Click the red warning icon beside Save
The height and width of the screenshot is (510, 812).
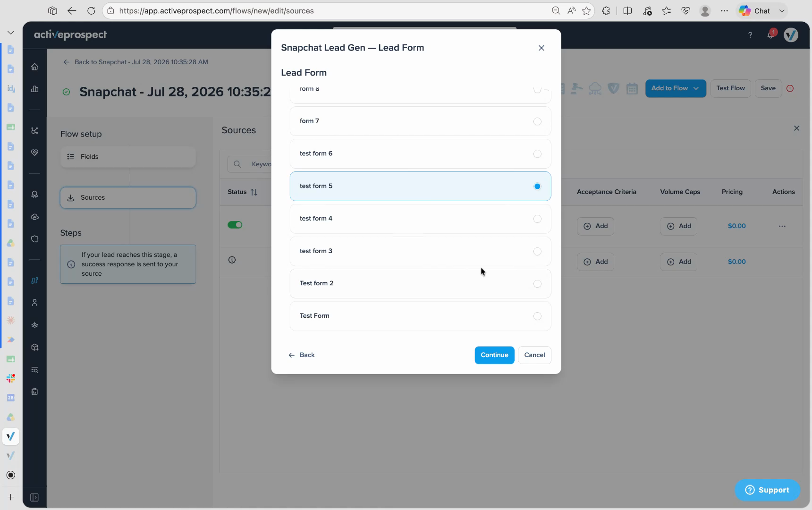(790, 88)
